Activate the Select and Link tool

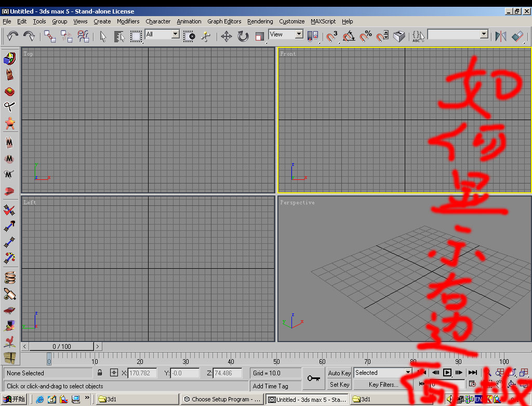(50, 36)
